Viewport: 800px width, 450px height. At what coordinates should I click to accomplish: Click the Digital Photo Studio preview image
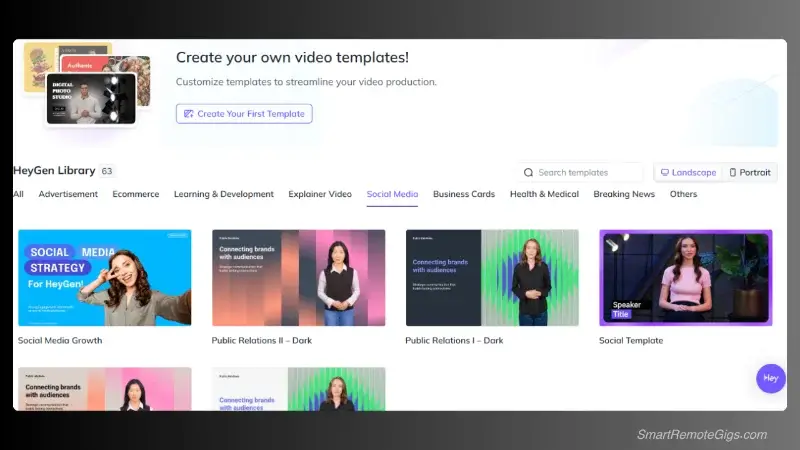coord(91,98)
